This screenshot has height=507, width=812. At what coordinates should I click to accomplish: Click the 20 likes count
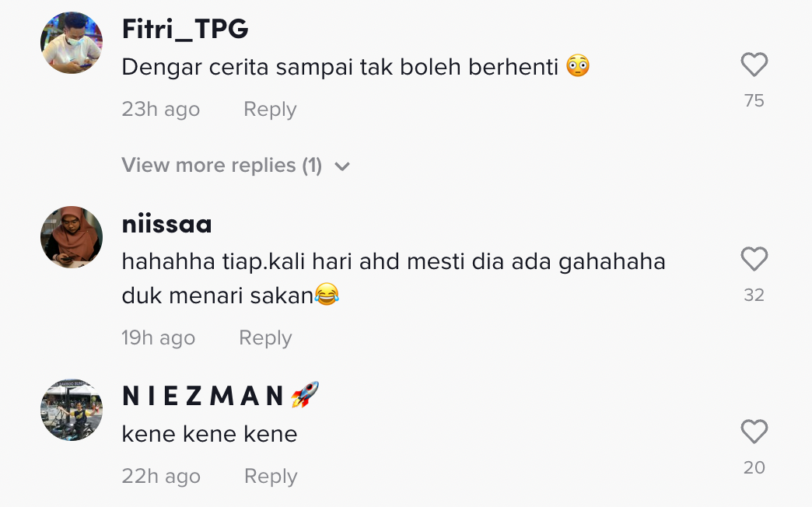754,467
